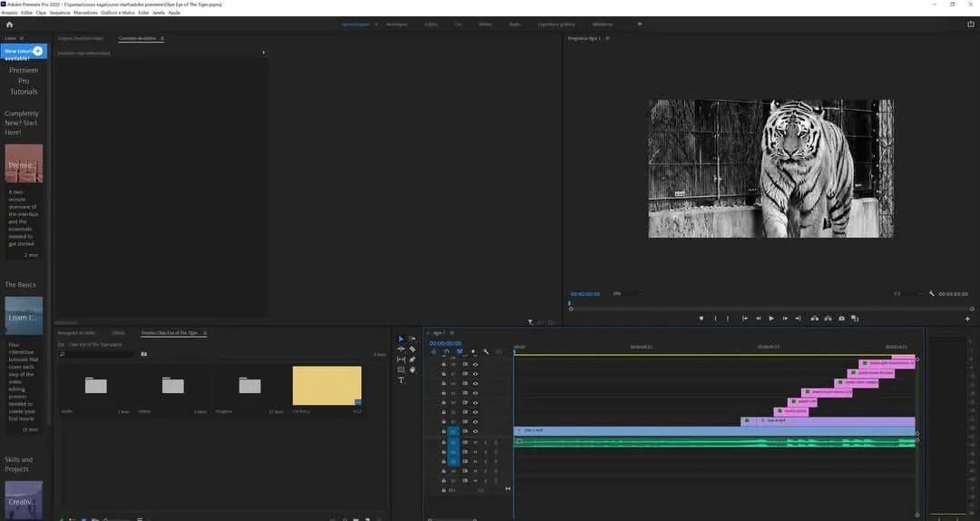Open Comparison View in Program monitor
The width and height of the screenshot is (980, 521).
[855, 319]
